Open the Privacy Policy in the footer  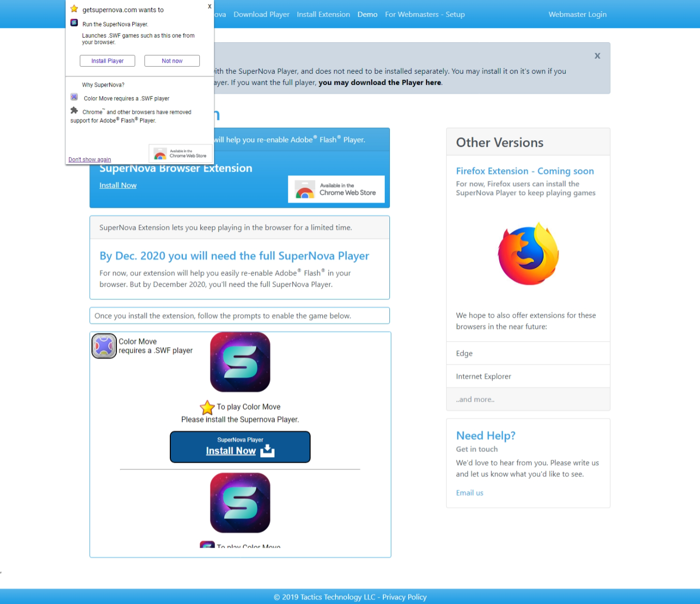(x=405, y=597)
